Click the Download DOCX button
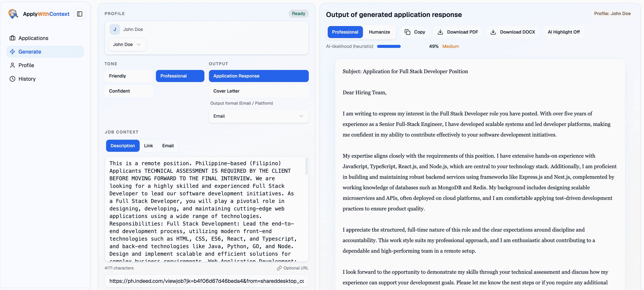Screen dimensions: 644x290 [513, 32]
